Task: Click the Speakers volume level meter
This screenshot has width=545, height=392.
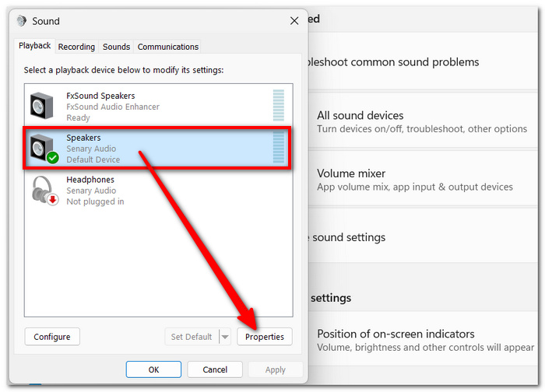Action: [279, 147]
